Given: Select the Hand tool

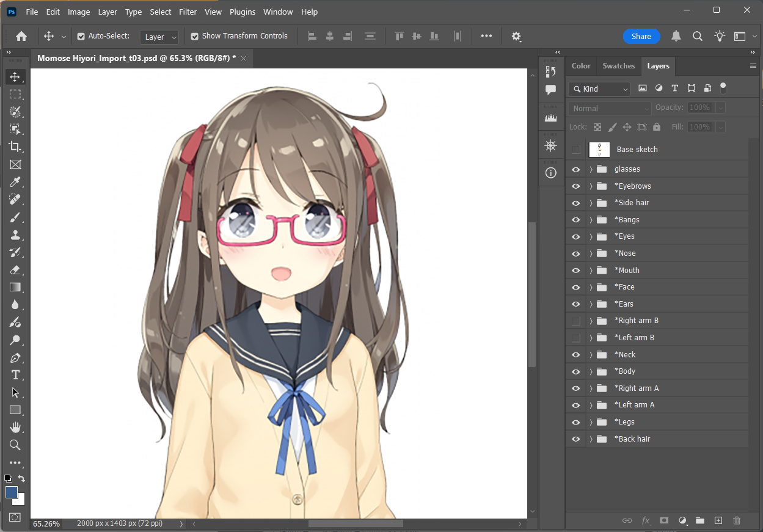Looking at the screenshot, I should point(15,428).
